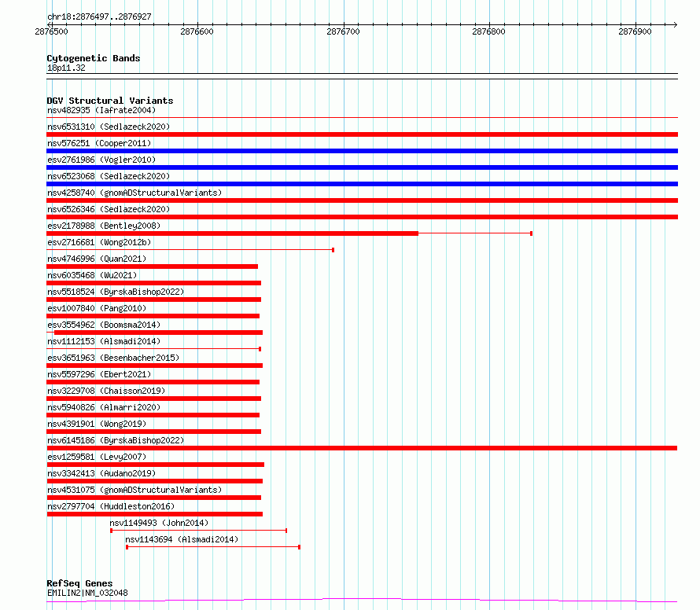
Task: Click the Cytogenetic Bands track heading
Action: [94, 58]
